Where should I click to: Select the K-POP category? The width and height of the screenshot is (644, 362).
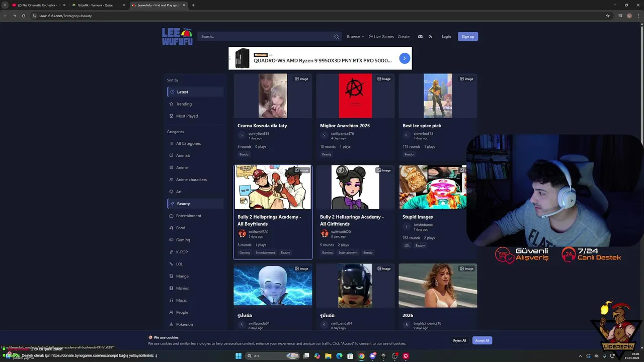point(196,252)
